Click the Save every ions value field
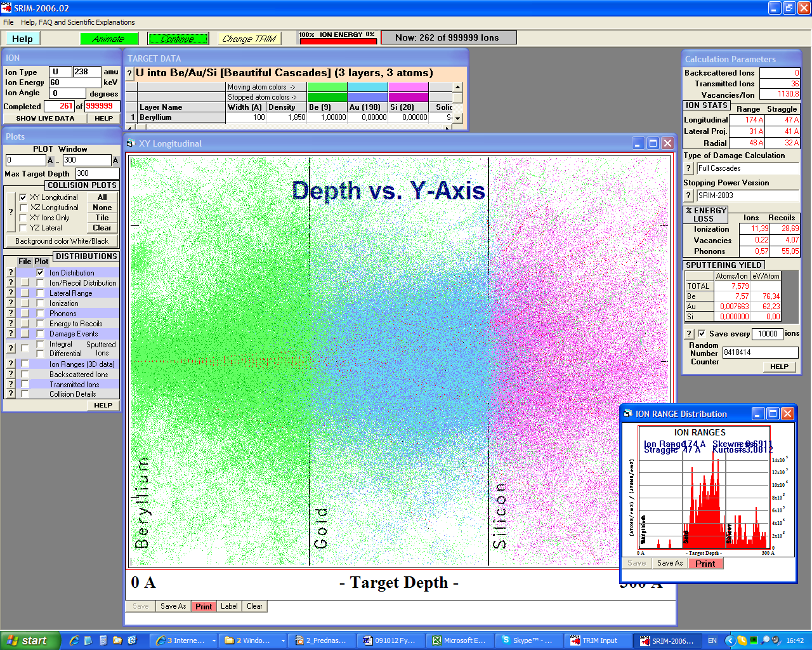This screenshot has width=812, height=650. [x=768, y=333]
